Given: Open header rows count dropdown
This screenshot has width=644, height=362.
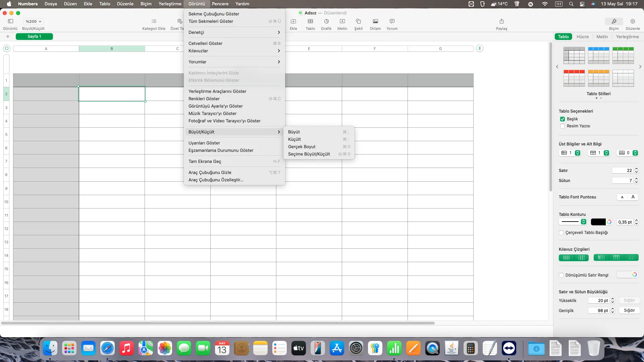Looking at the screenshot, I should tap(599, 153).
